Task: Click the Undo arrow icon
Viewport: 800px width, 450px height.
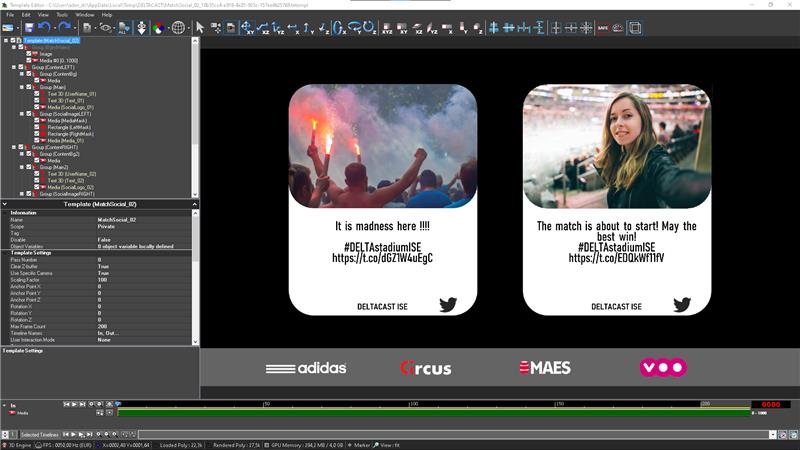Action: point(45,27)
